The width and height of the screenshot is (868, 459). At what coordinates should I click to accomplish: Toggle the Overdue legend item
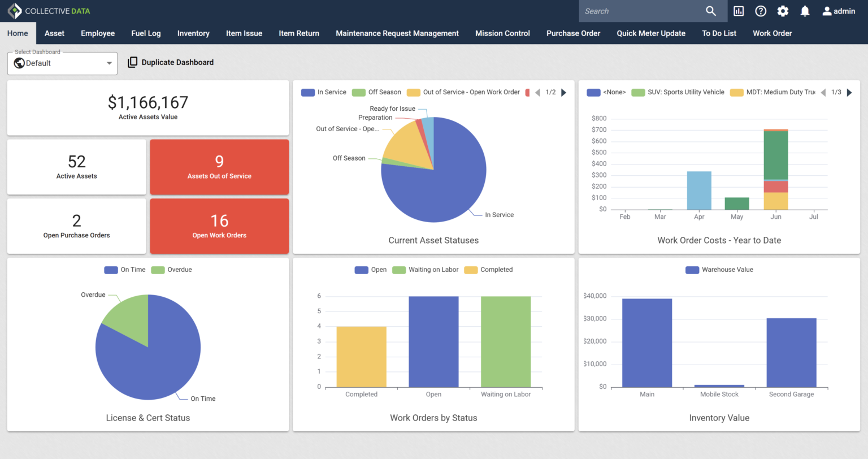[x=172, y=270]
